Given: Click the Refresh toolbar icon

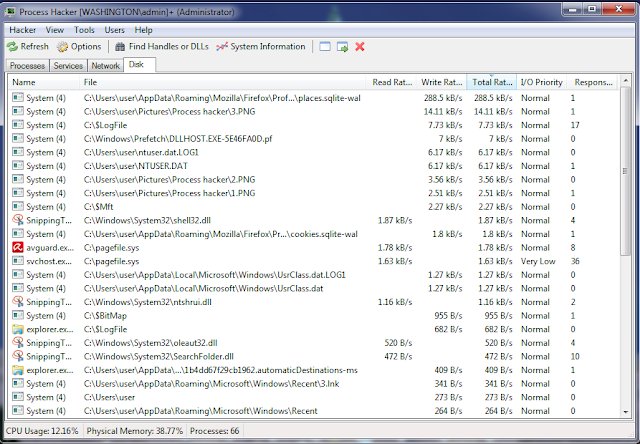Looking at the screenshot, I should (13, 47).
